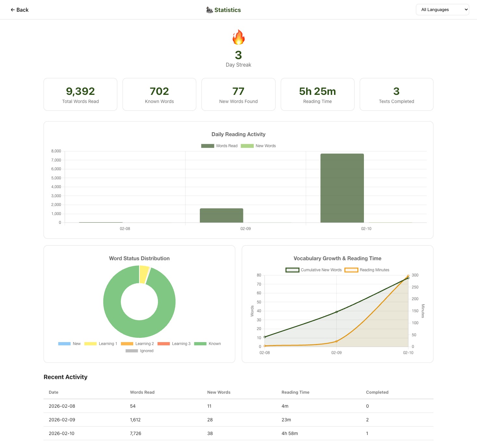Click the gorilla logo in the header
The width and height of the screenshot is (477, 448).
point(209,10)
